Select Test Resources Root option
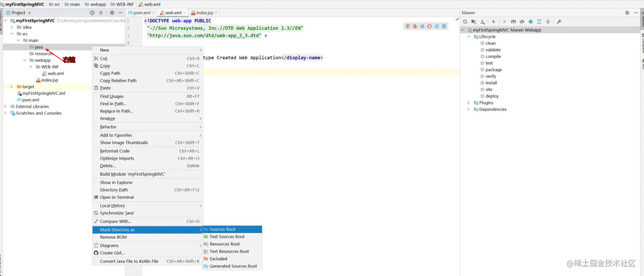The width and height of the screenshot is (644, 276). tap(232, 252)
